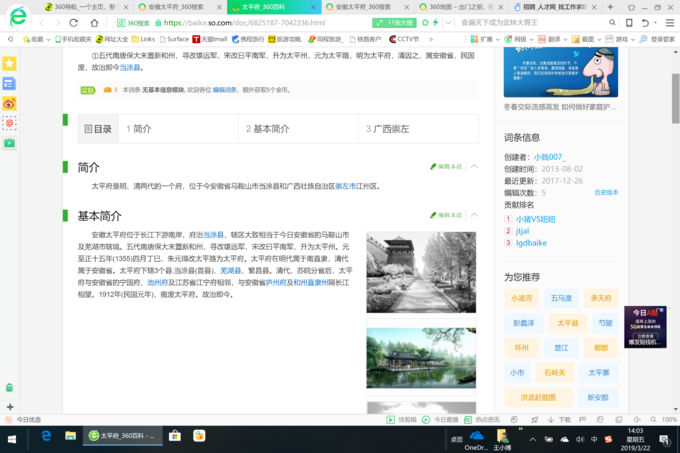Open the Weibo icon in left sidebar
Image resolution: width=680 pixels, height=453 pixels.
[x=9, y=103]
